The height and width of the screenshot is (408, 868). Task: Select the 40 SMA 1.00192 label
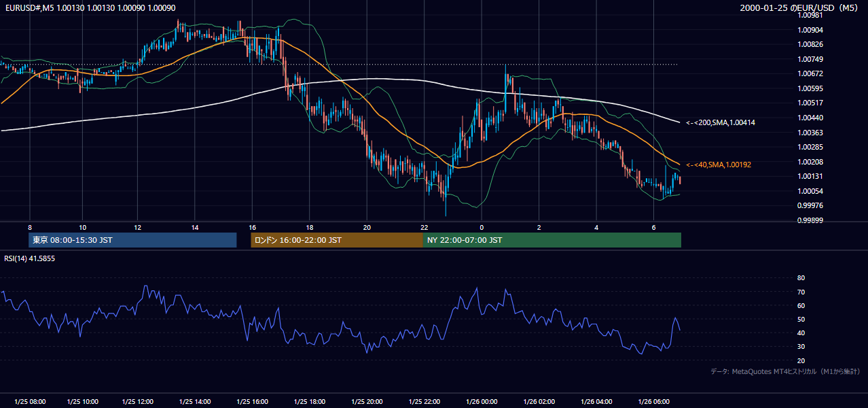click(719, 165)
